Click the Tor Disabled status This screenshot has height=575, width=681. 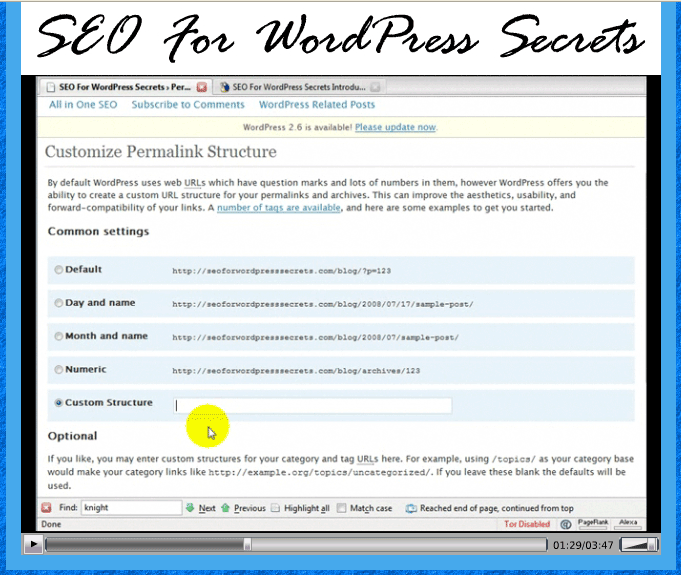tap(527, 524)
